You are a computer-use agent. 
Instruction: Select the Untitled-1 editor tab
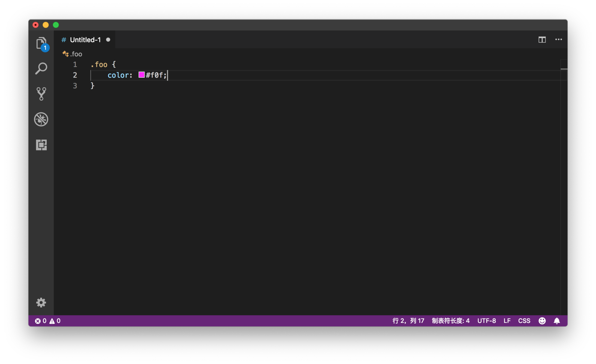click(85, 40)
